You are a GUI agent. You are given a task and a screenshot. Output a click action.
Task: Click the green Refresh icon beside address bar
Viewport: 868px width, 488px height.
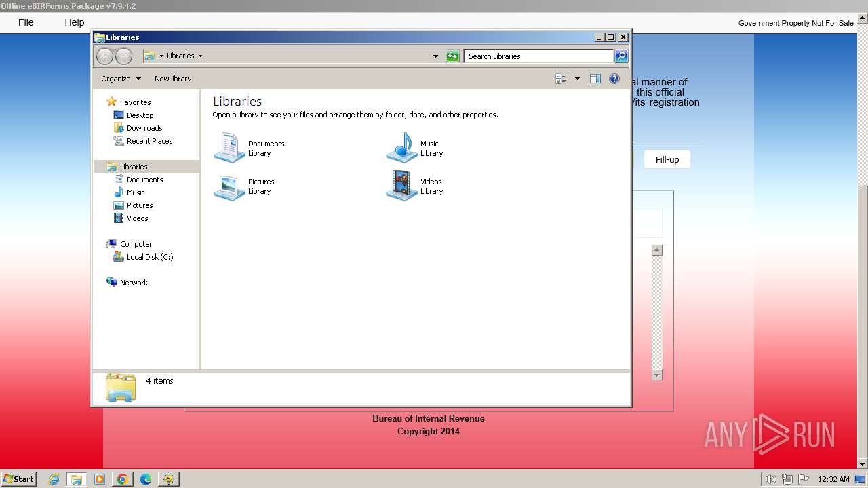(x=452, y=56)
